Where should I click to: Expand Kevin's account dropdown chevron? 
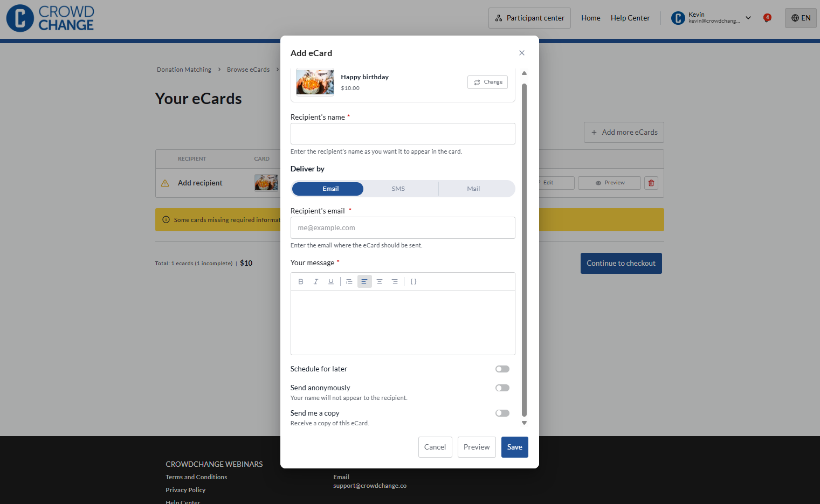[x=748, y=18]
